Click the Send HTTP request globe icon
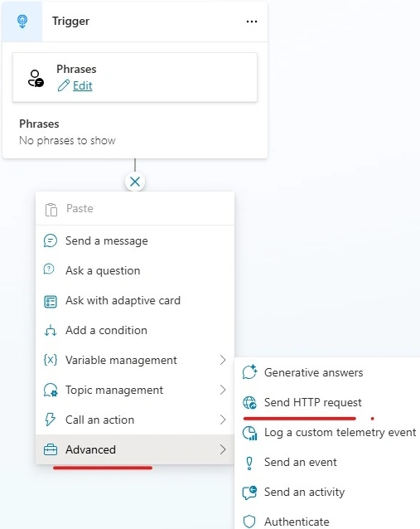Viewport: 420px width, 529px height. (x=250, y=402)
